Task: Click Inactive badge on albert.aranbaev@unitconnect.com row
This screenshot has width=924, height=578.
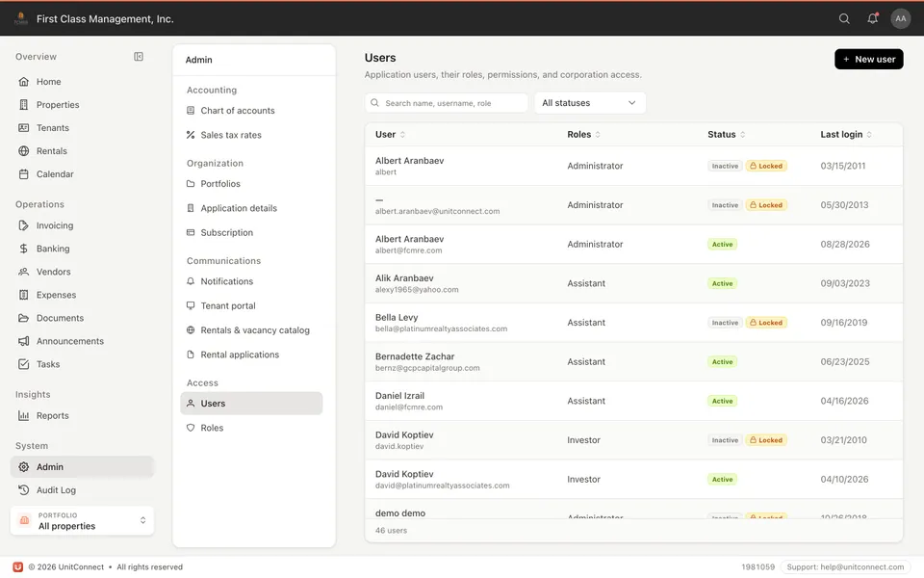Action: coord(724,205)
